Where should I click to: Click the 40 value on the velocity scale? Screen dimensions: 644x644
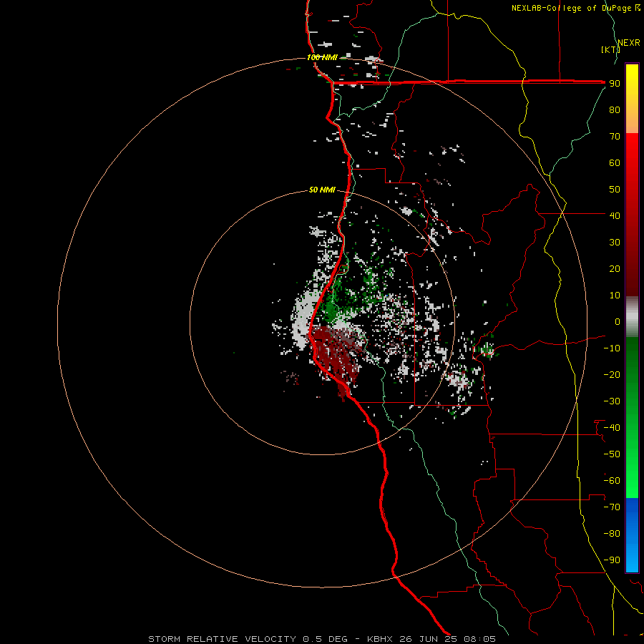[x=615, y=215]
